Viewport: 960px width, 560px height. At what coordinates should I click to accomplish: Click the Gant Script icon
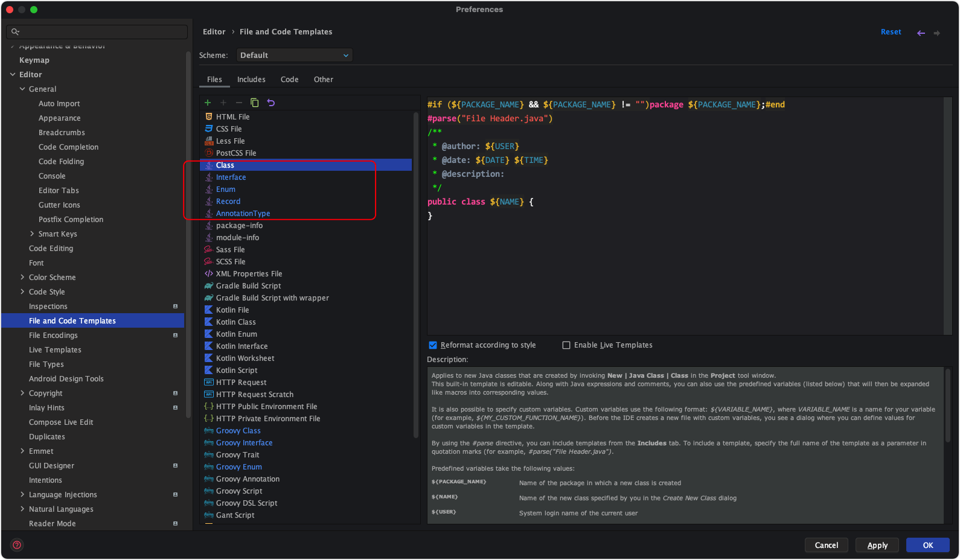tap(209, 515)
